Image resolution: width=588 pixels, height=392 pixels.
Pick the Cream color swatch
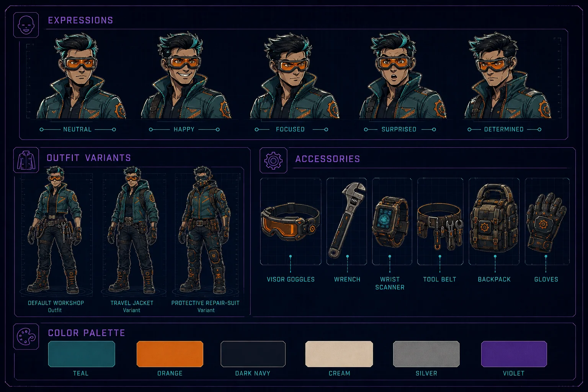tap(339, 354)
